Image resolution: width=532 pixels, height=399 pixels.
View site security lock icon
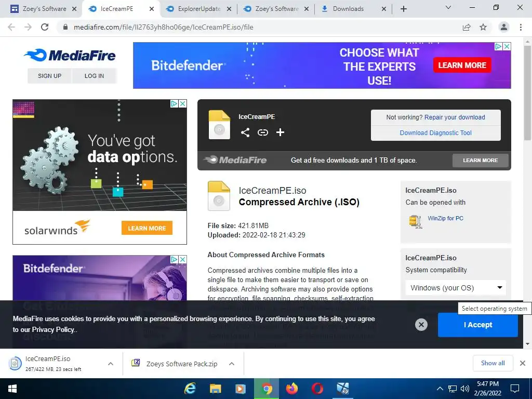[x=65, y=27]
